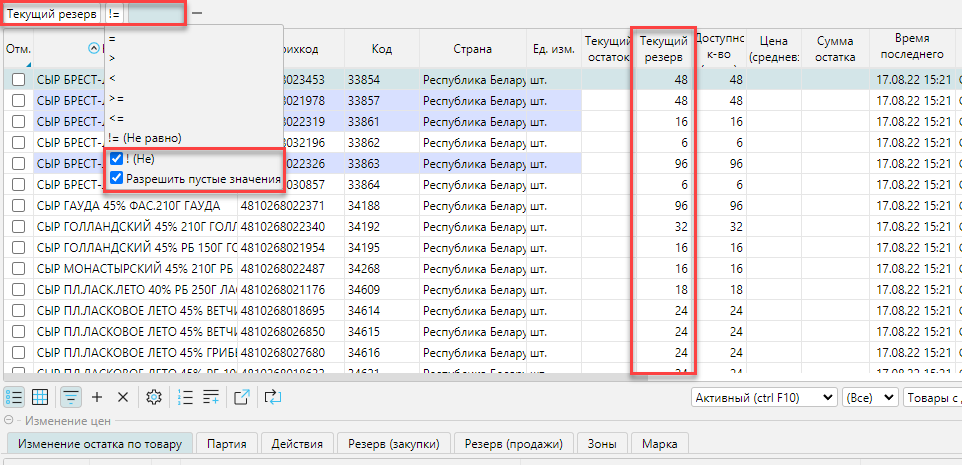Click the numbered list icon in toolbar

pos(184,397)
